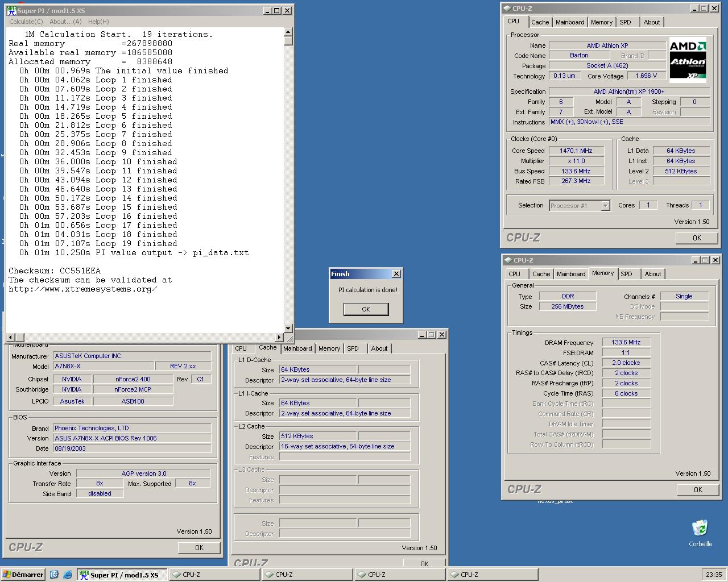Click OK in the CPU-Z Memory window
This screenshot has height=582, width=728.
pyautogui.click(x=698, y=490)
